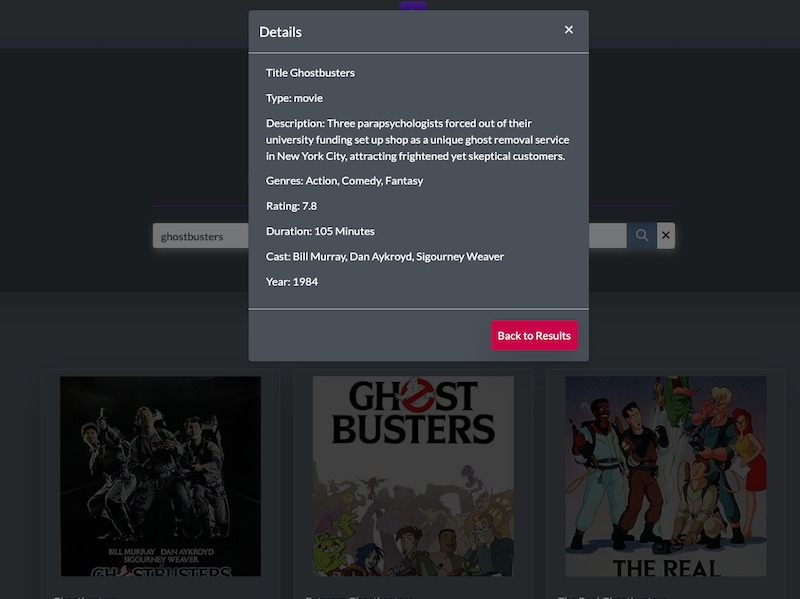Click the caption under the first poster

pos(90,595)
